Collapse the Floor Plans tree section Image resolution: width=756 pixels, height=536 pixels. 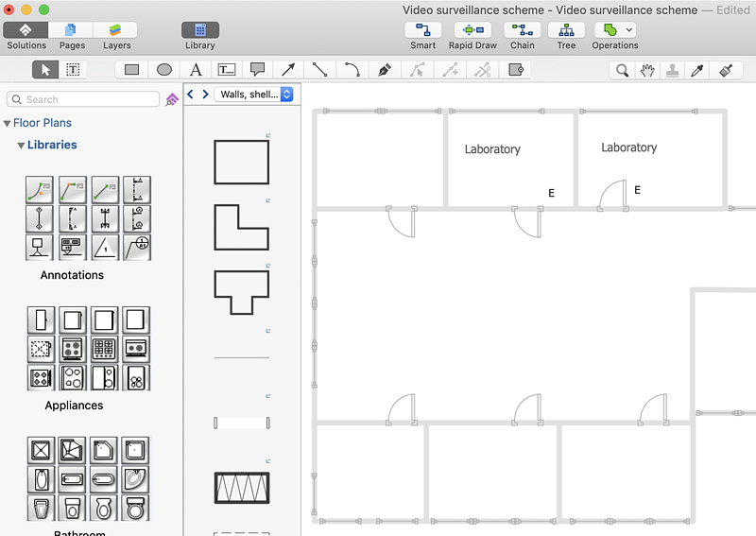coord(8,123)
